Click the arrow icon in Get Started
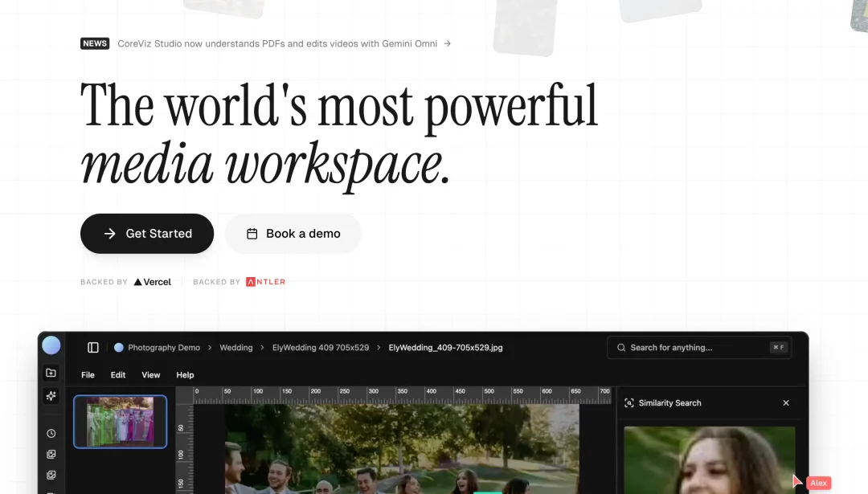 click(x=109, y=234)
